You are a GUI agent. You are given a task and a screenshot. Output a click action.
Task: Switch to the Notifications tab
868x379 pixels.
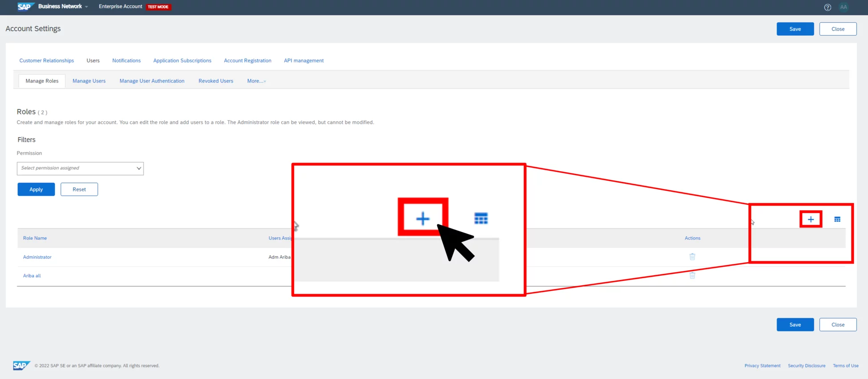pos(126,61)
